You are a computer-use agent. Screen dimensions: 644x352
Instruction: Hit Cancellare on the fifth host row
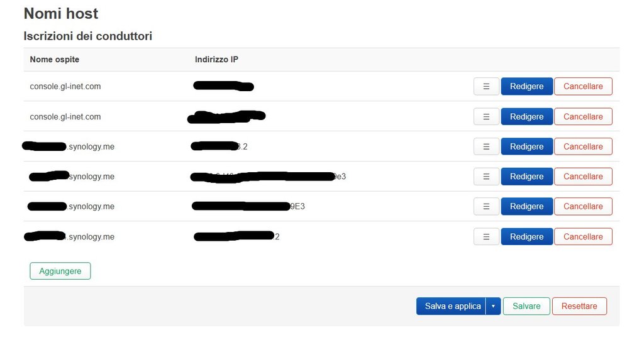pos(583,206)
